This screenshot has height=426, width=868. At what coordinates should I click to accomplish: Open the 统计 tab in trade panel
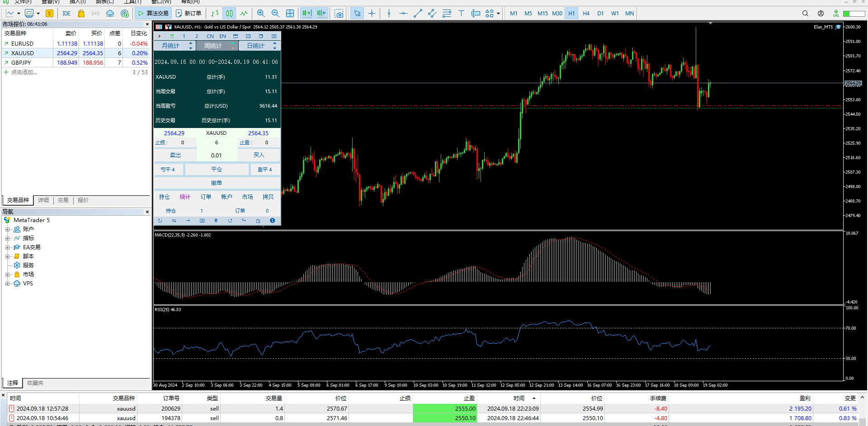click(185, 197)
